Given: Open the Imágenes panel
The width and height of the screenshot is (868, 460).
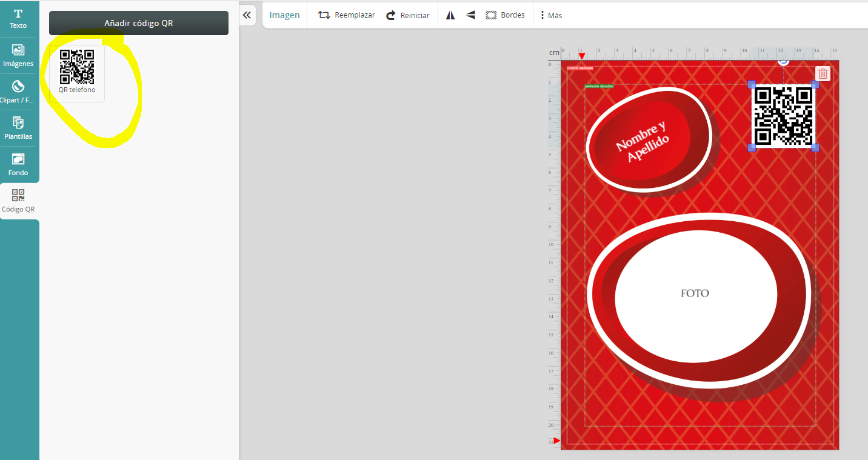Looking at the screenshot, I should pos(18,55).
